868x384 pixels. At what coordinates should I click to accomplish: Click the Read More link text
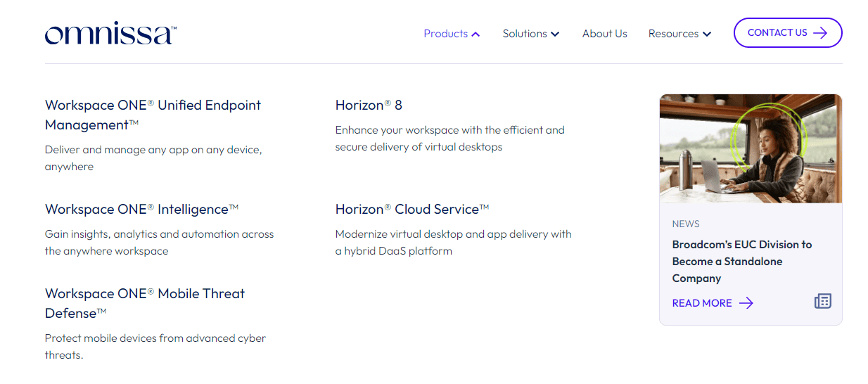701,303
